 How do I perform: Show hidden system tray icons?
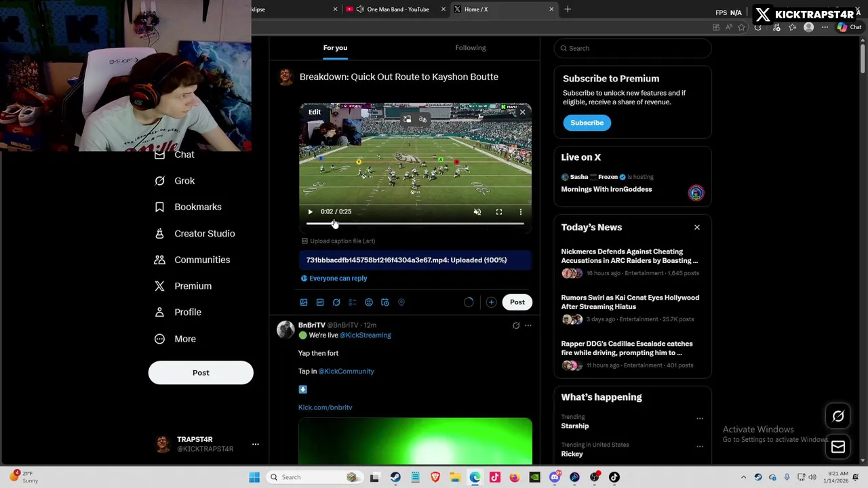pos(743,477)
